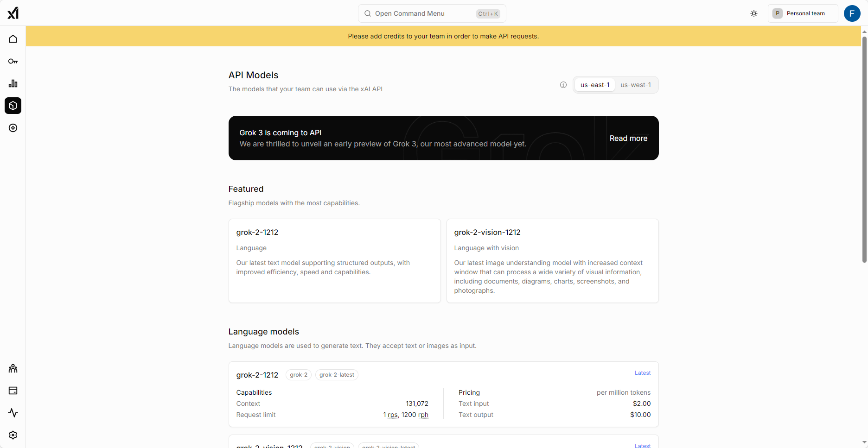Screen dimensions: 868x448
Task: Click the grok-2 alias tag
Action: pyautogui.click(x=299, y=375)
